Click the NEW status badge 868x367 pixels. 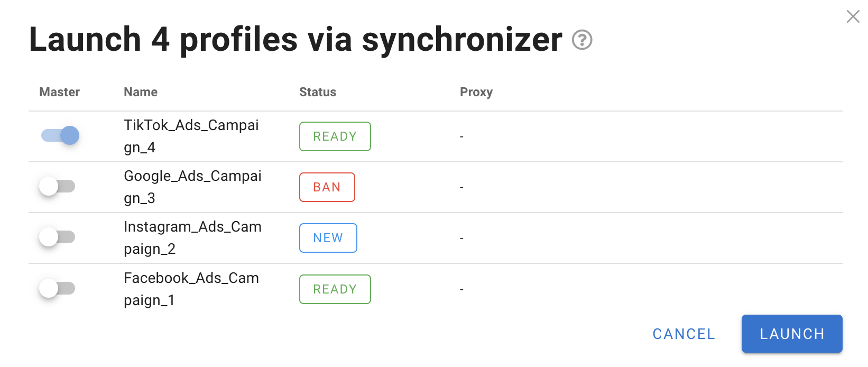pos(328,238)
